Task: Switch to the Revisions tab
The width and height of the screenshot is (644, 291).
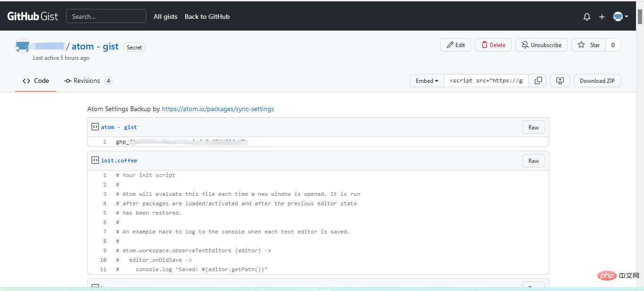Action: tap(89, 81)
